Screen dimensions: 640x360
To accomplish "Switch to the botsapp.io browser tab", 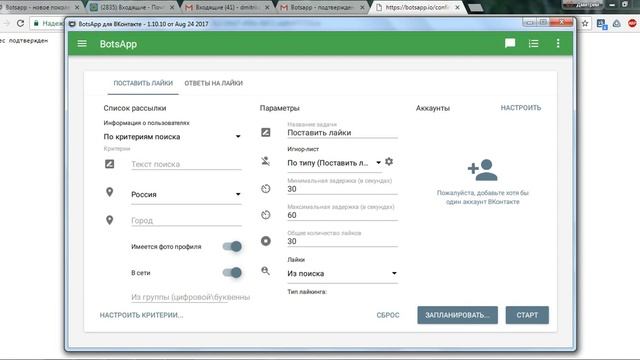I will pyautogui.click(x=417, y=7).
